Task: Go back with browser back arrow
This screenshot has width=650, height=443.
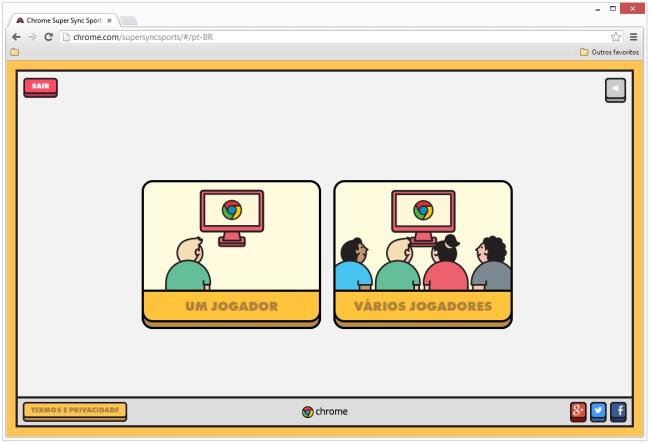Action: (17, 37)
